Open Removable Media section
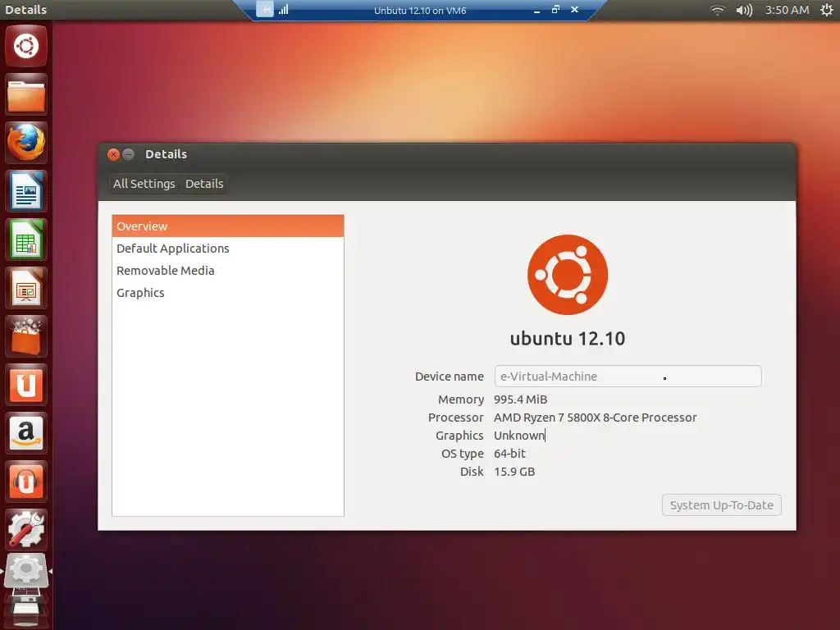The width and height of the screenshot is (840, 630). 228,271
